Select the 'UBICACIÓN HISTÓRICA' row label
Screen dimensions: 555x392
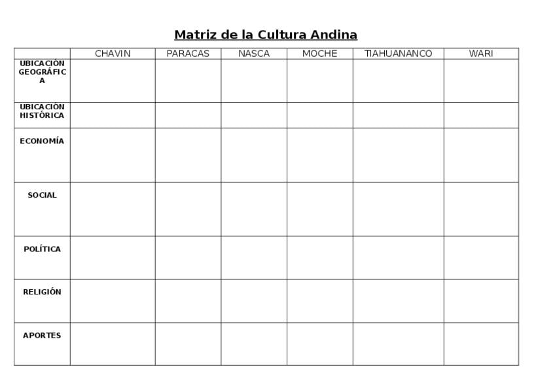pyautogui.click(x=42, y=111)
